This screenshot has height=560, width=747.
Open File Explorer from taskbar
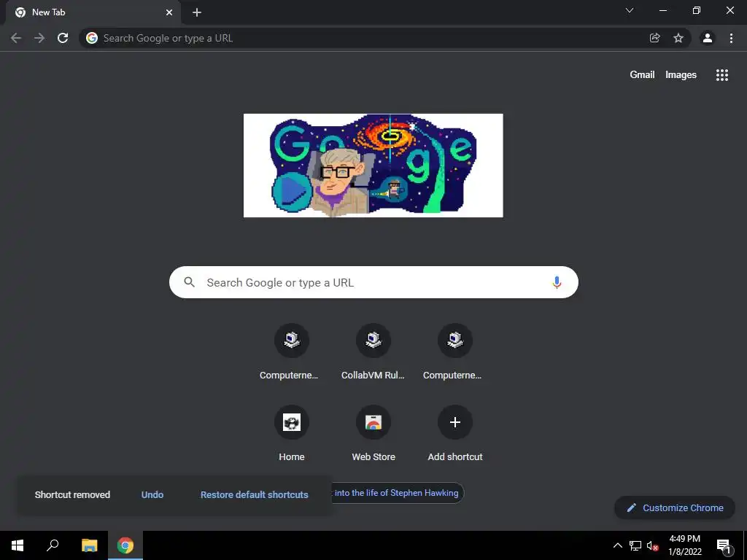(89, 545)
